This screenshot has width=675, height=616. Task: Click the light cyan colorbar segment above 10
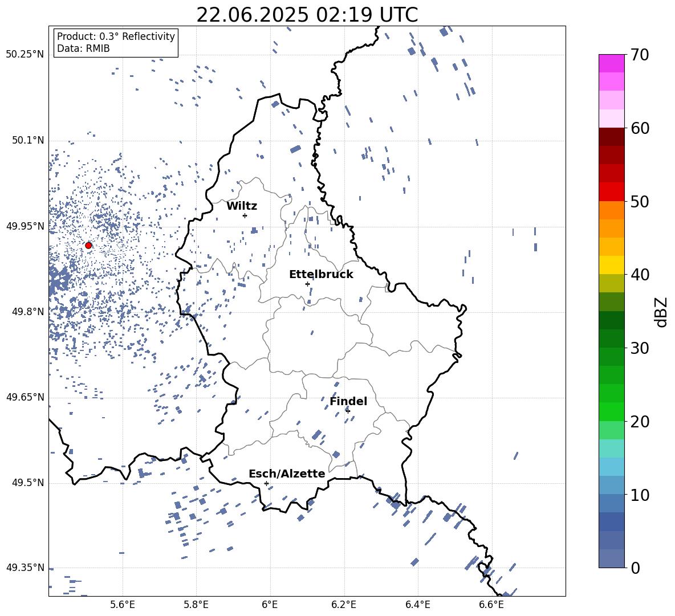[611, 467]
